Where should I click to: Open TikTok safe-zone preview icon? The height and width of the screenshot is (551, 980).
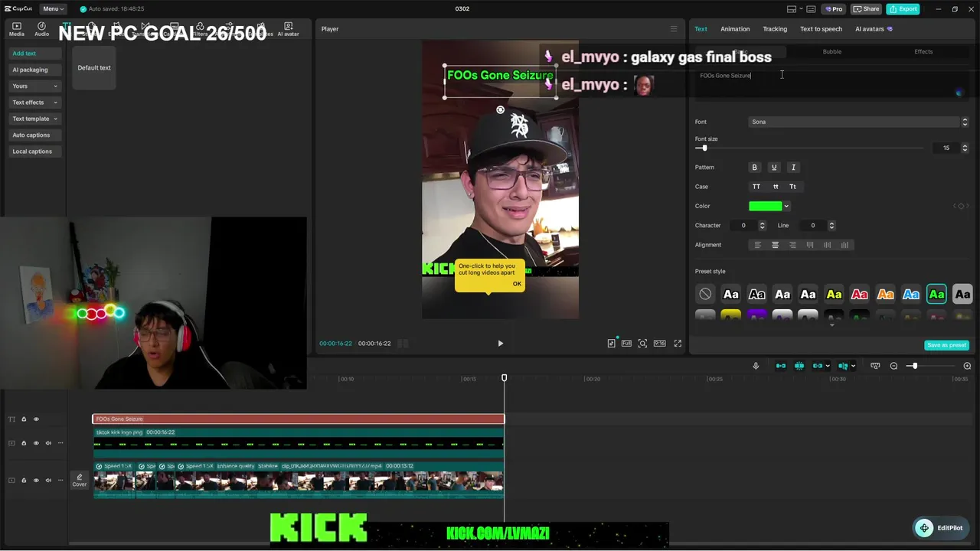point(611,344)
